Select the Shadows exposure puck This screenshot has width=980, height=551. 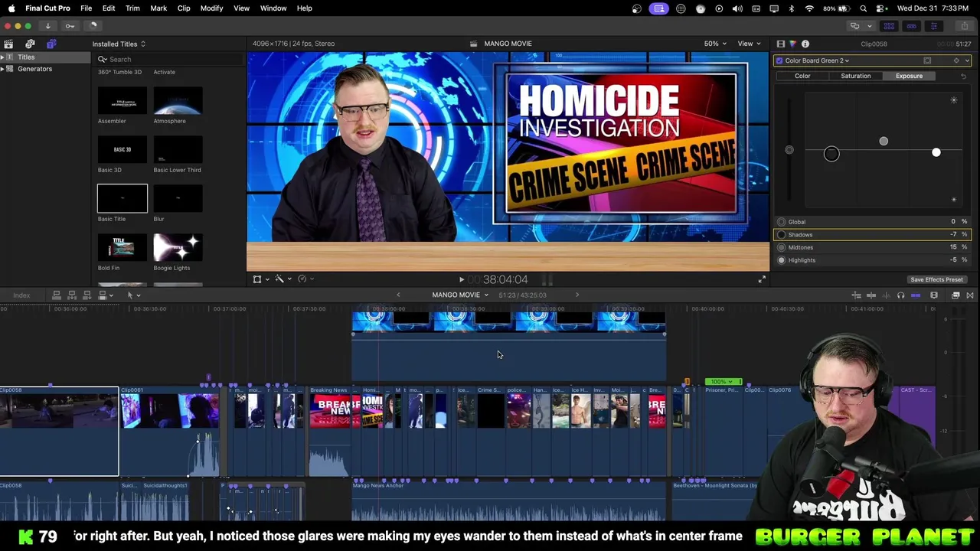[831, 154]
